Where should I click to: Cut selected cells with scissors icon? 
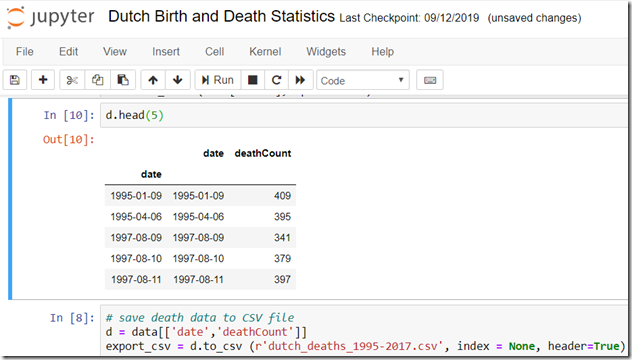pos(72,80)
